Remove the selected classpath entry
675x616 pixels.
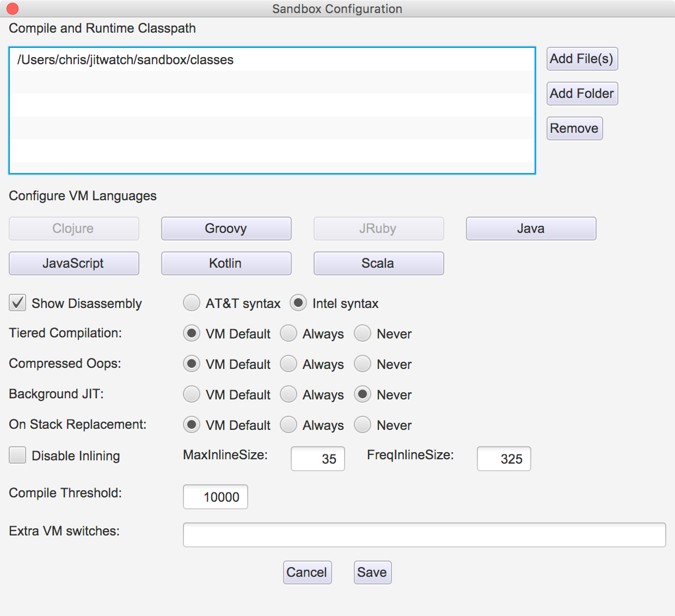574,128
